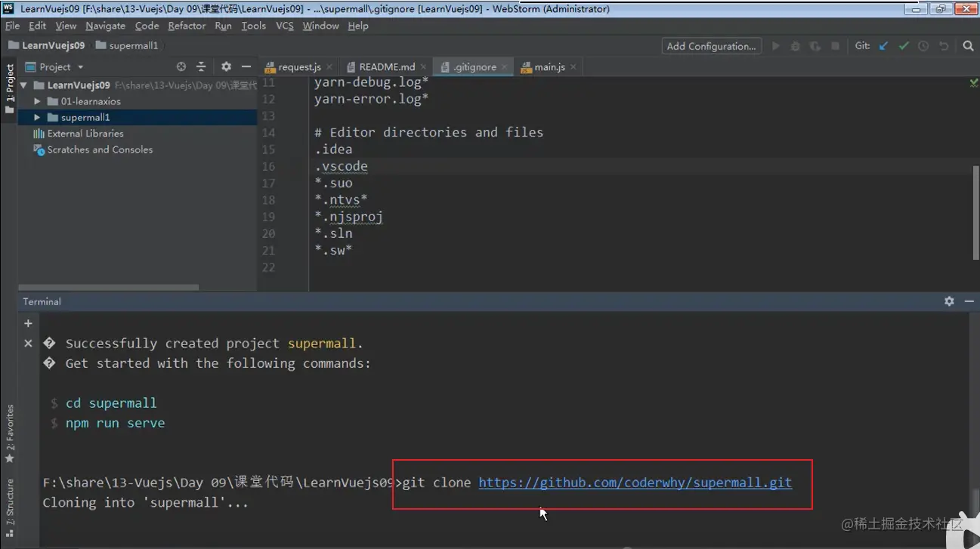This screenshot has height=549, width=980.
Task: Close the .gitignore tab
Action: tap(504, 67)
